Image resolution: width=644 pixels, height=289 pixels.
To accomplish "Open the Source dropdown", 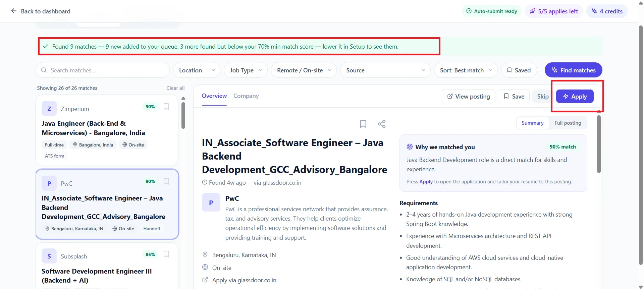I will point(385,70).
